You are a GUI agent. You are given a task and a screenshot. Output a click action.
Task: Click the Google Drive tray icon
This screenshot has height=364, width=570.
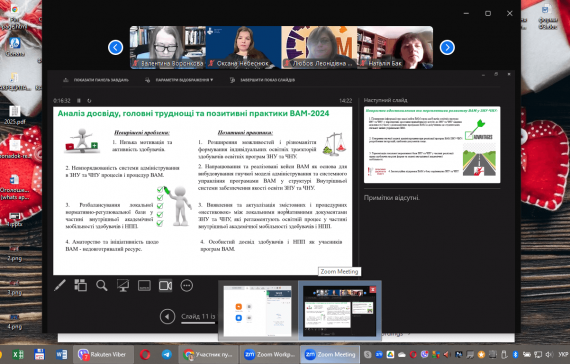coord(390,354)
